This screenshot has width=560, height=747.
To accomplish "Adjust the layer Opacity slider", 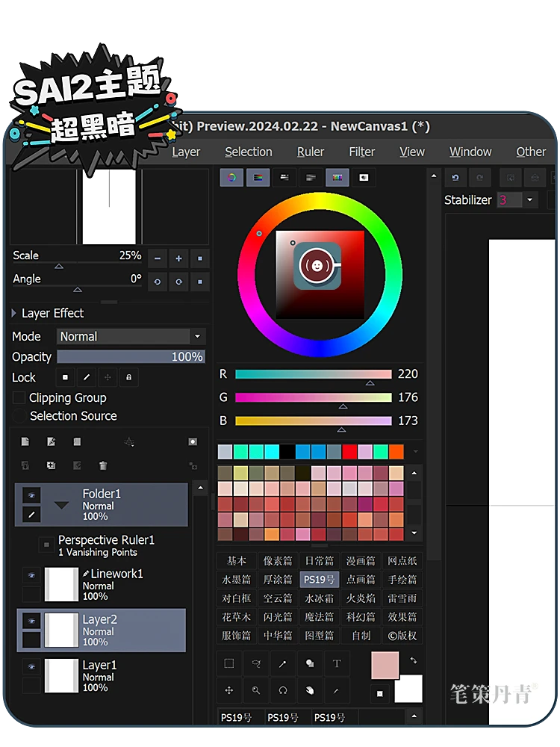I will click(131, 357).
